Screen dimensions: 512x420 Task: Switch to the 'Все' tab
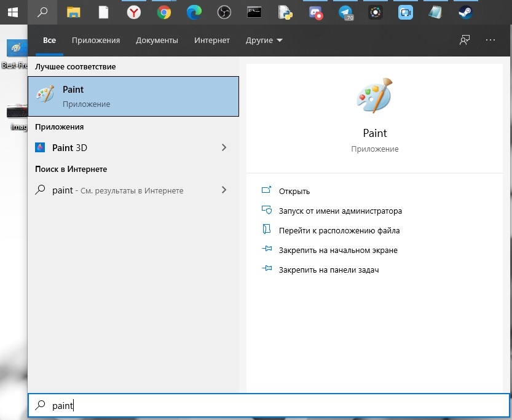coord(49,40)
